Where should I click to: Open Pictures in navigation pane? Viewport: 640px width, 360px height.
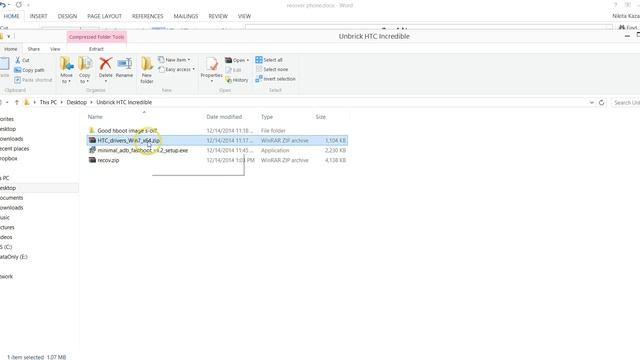[x=7, y=227]
